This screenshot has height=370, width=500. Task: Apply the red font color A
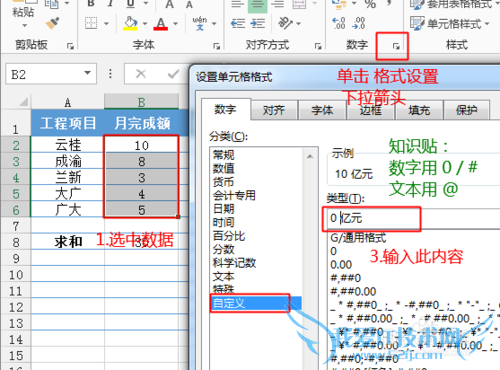[161, 23]
